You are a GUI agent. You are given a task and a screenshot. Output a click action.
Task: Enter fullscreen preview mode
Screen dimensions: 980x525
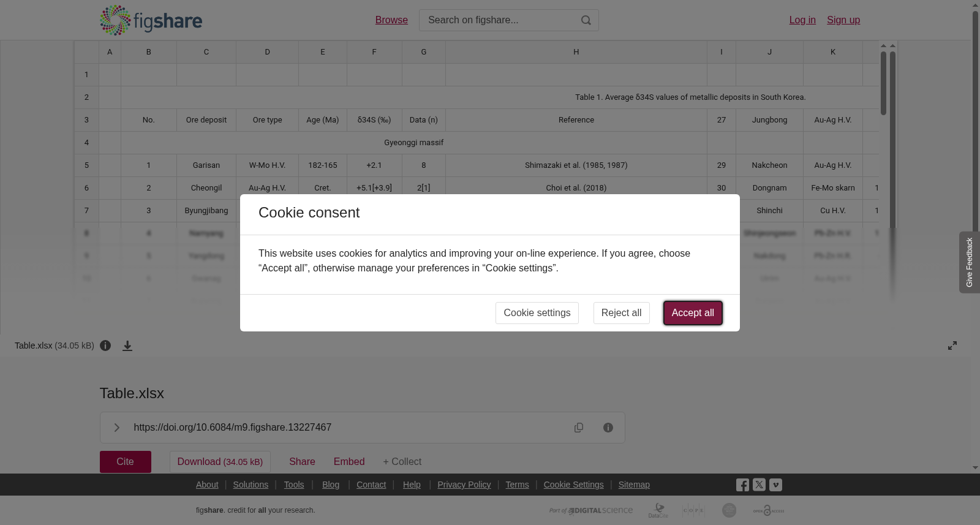click(x=952, y=346)
